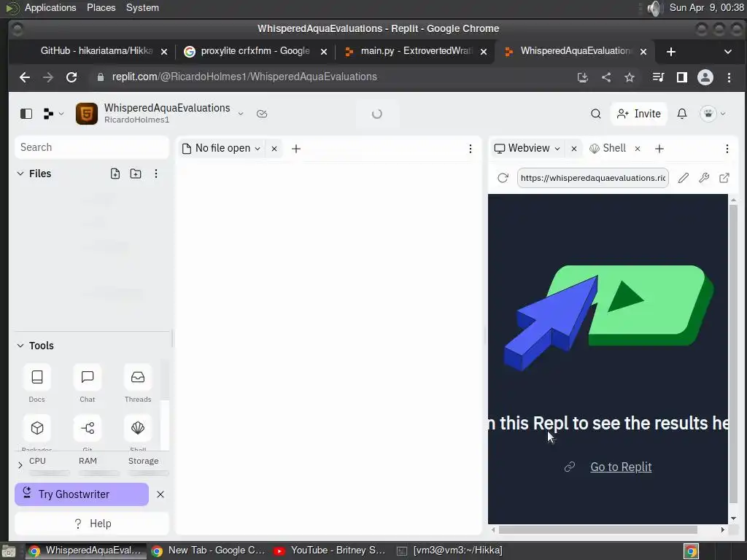Collapse the Files section

tap(20, 174)
